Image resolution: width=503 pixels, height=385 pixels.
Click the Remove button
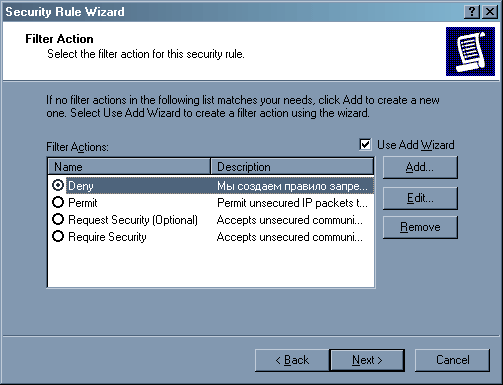tap(420, 227)
